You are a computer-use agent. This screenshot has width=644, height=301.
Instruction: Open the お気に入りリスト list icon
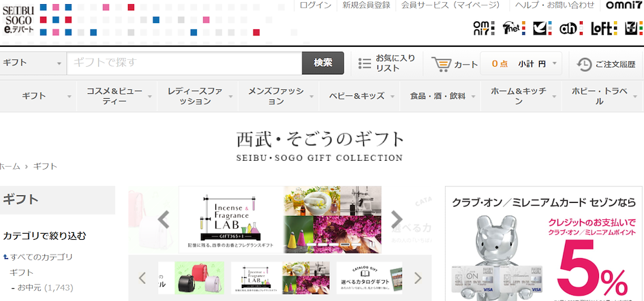tap(365, 63)
